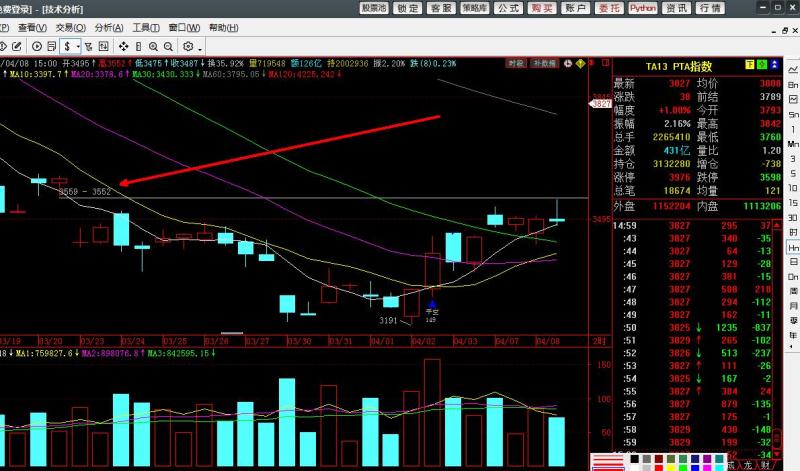
Task: Click the up-down sort arrows icon
Action: [x=104, y=46]
